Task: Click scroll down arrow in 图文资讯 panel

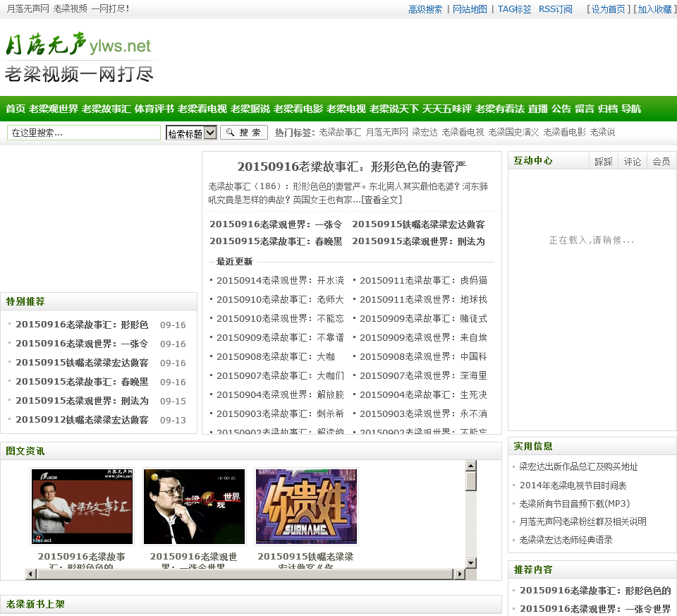Action: tap(471, 563)
